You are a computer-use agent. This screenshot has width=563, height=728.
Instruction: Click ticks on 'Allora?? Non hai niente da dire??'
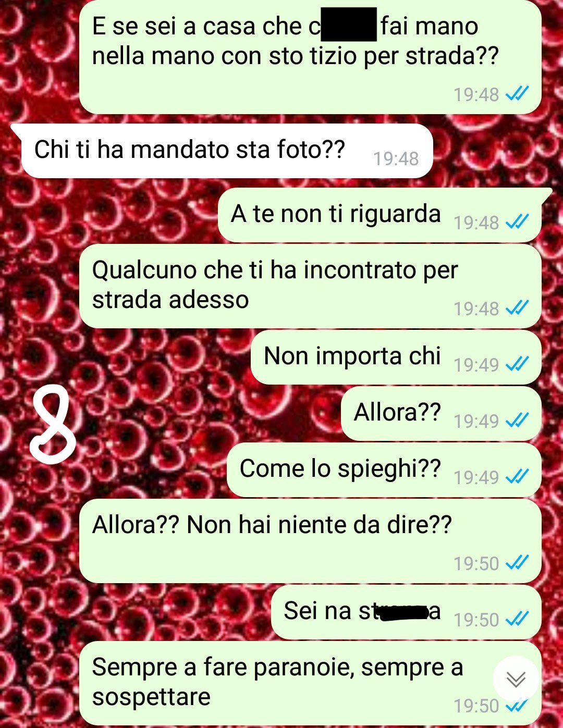point(518,562)
